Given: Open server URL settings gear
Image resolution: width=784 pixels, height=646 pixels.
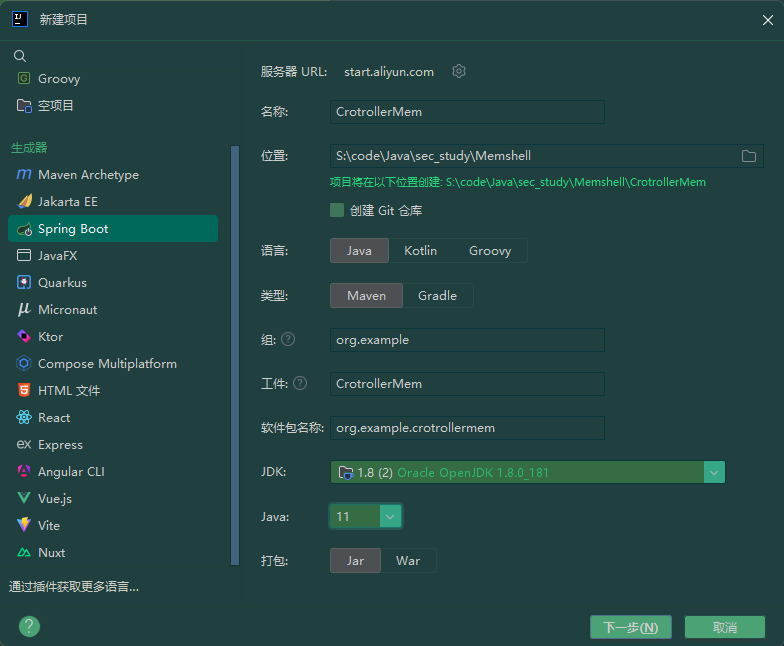Looking at the screenshot, I should [x=459, y=72].
